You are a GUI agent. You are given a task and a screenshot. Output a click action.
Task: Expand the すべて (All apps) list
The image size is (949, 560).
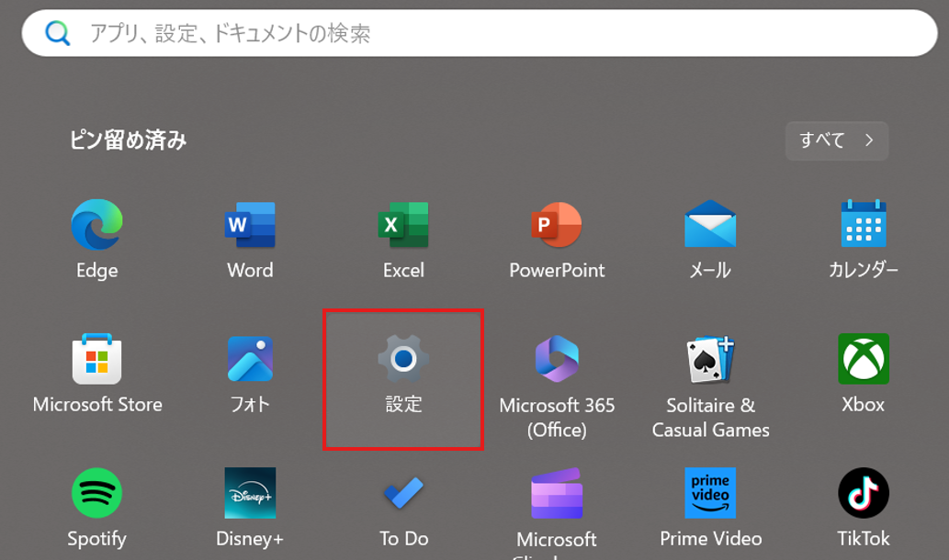pos(834,140)
